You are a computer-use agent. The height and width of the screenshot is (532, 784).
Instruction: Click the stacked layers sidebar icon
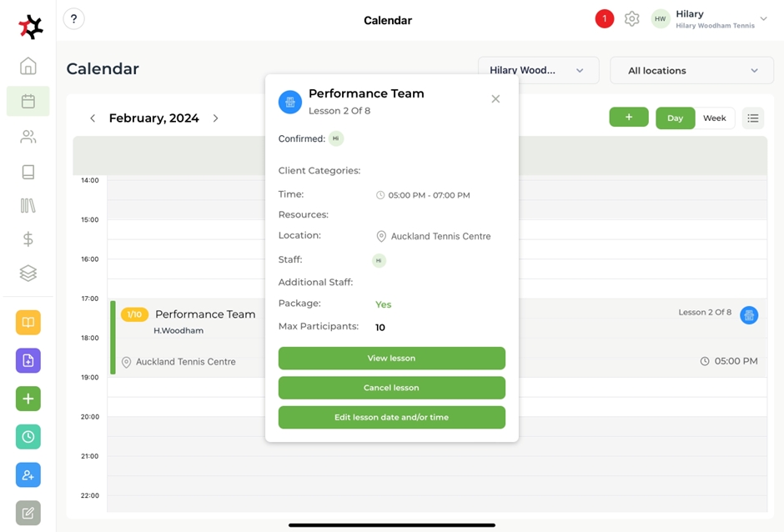click(28, 274)
